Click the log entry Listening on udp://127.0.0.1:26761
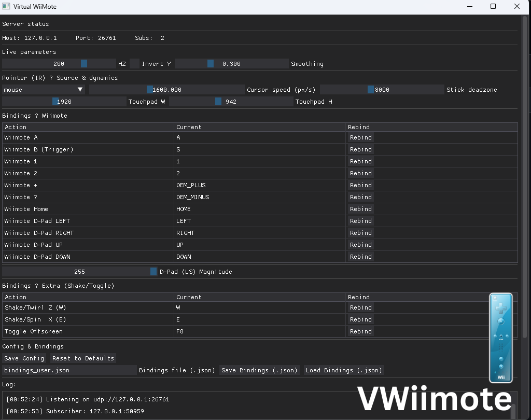 click(x=88, y=399)
